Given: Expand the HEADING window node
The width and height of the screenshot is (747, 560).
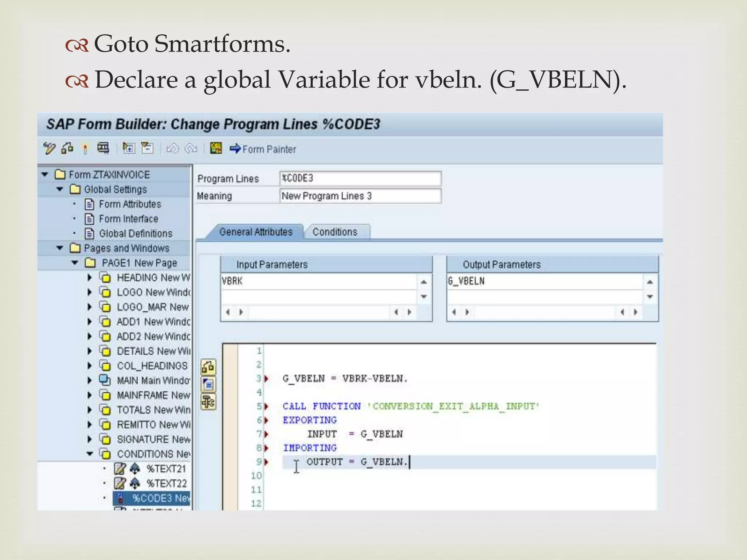Looking at the screenshot, I should 90,277.
